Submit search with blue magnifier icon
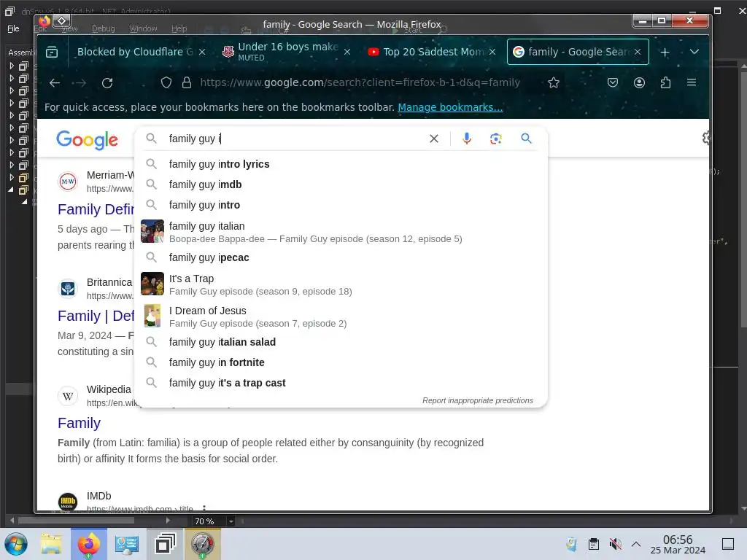 [x=526, y=139]
